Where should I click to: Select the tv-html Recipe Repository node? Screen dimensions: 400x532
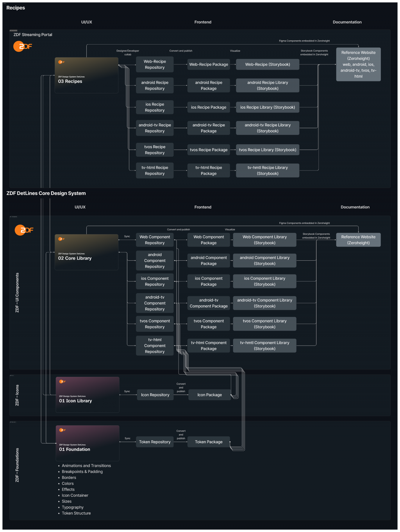(x=155, y=171)
